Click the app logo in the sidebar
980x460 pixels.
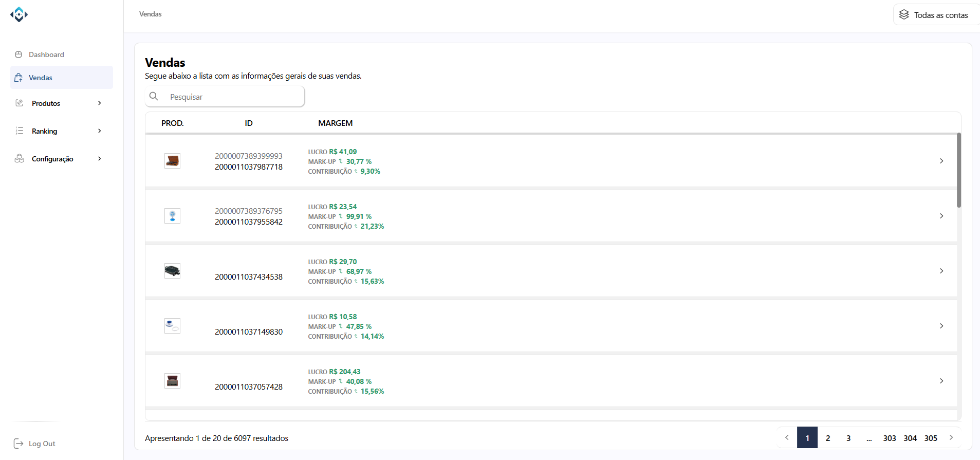[x=19, y=14]
